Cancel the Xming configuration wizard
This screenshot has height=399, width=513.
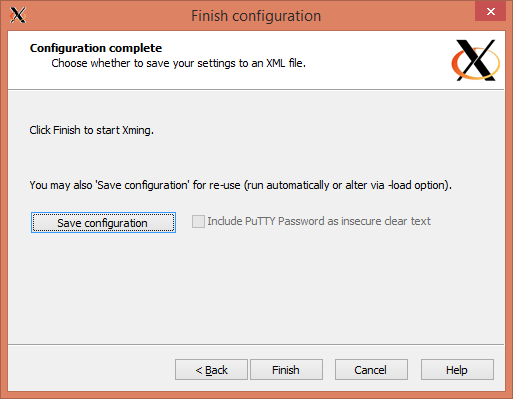click(371, 370)
